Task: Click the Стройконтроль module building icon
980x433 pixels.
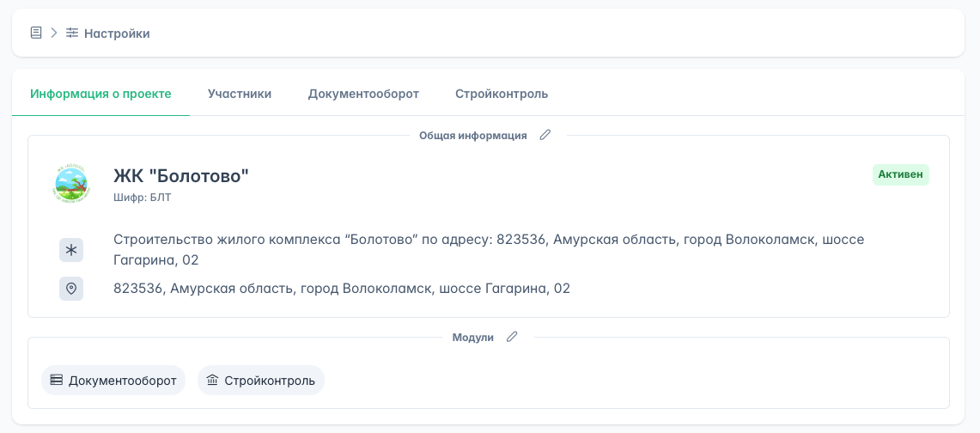Action: [212, 380]
